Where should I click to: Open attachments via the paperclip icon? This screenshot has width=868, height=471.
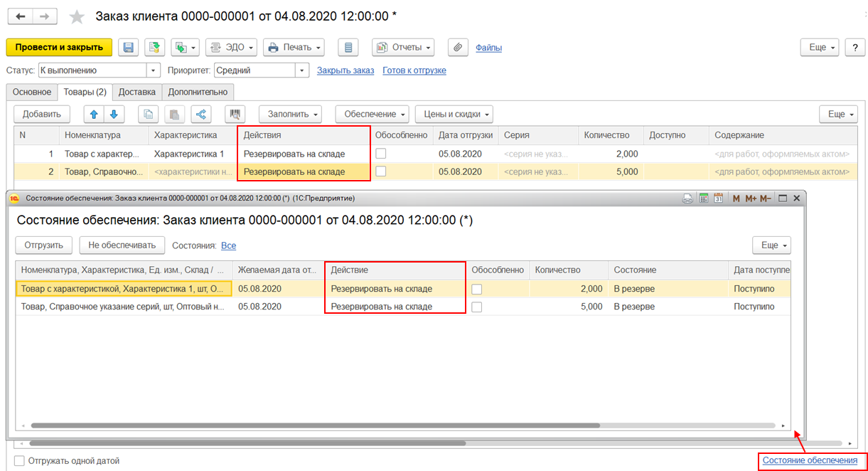click(458, 48)
